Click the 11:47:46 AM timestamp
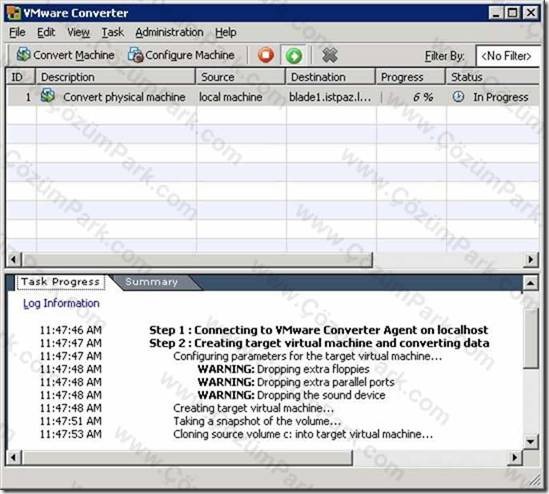 [71, 330]
